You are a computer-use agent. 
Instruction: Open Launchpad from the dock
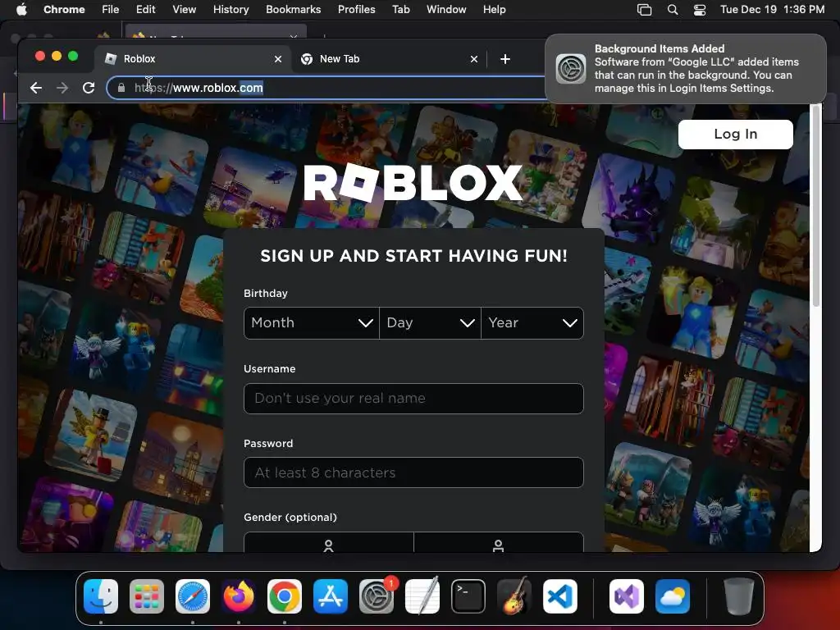tap(147, 596)
